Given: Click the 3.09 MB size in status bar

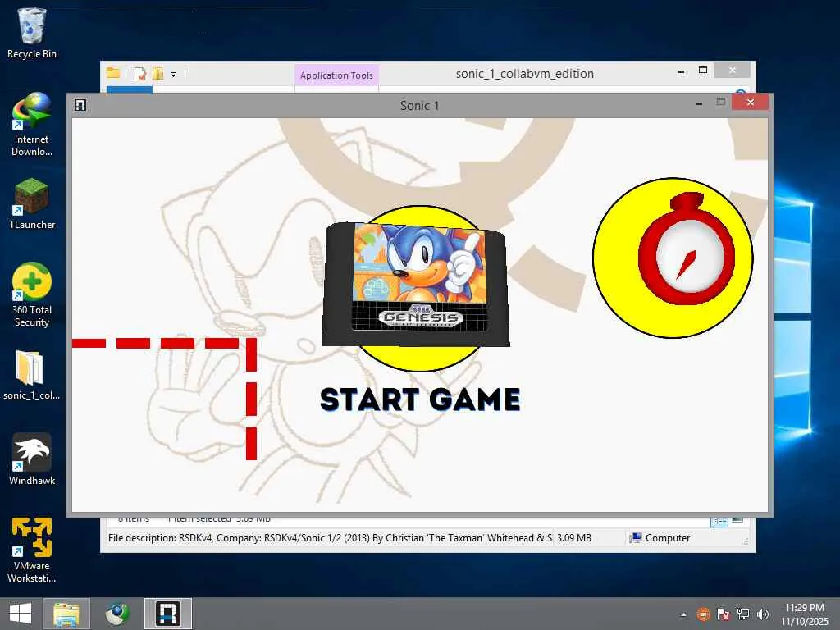Looking at the screenshot, I should coord(573,538).
